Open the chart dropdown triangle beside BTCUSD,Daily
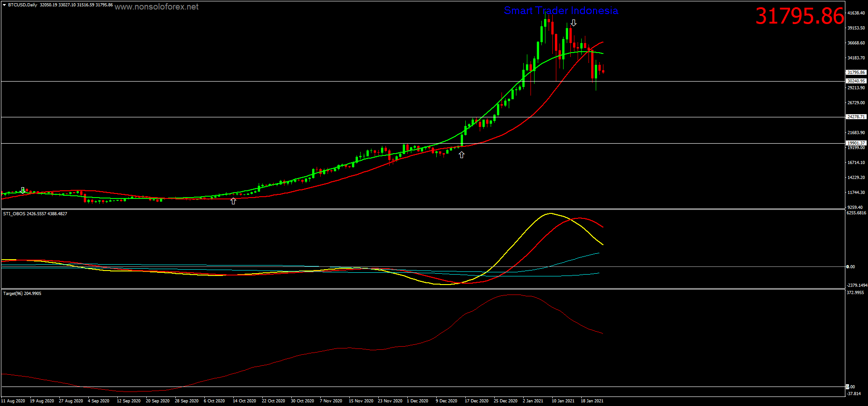This screenshot has height=406, width=868. (x=4, y=5)
